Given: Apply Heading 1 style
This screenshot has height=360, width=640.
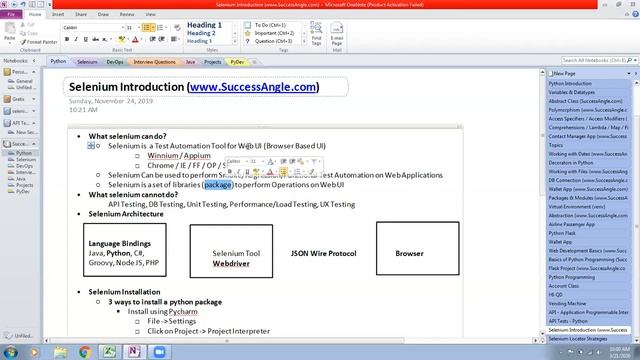Looking at the screenshot, I should click(x=204, y=25).
